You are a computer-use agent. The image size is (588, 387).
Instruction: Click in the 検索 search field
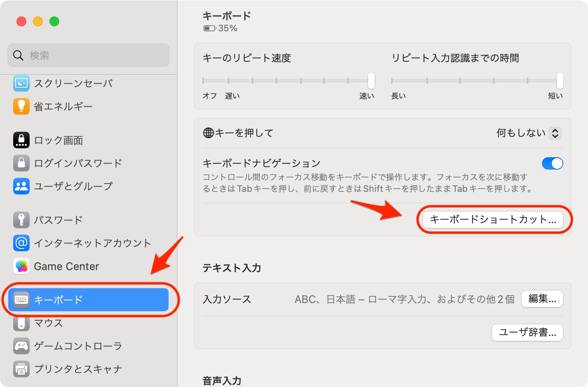click(88, 55)
